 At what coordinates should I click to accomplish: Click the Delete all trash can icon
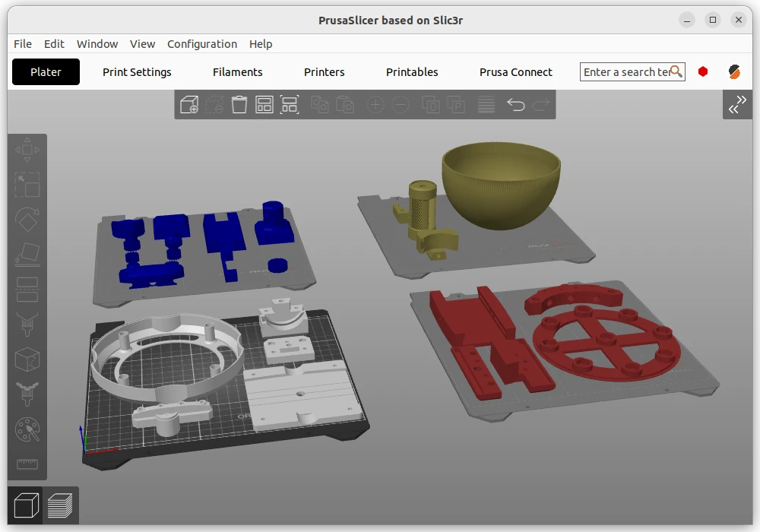tap(239, 105)
